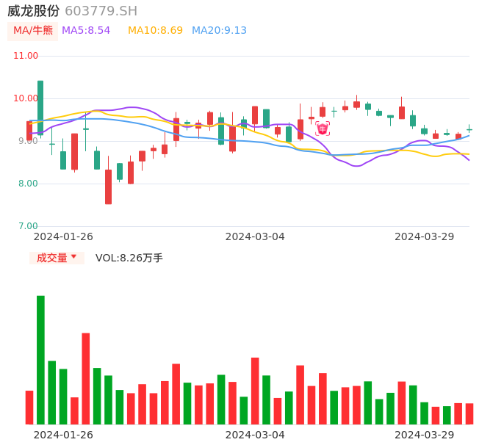The height and width of the screenshot is (445, 504).
Task: Toggle the MA10 orange line legend
Action: click(x=155, y=31)
